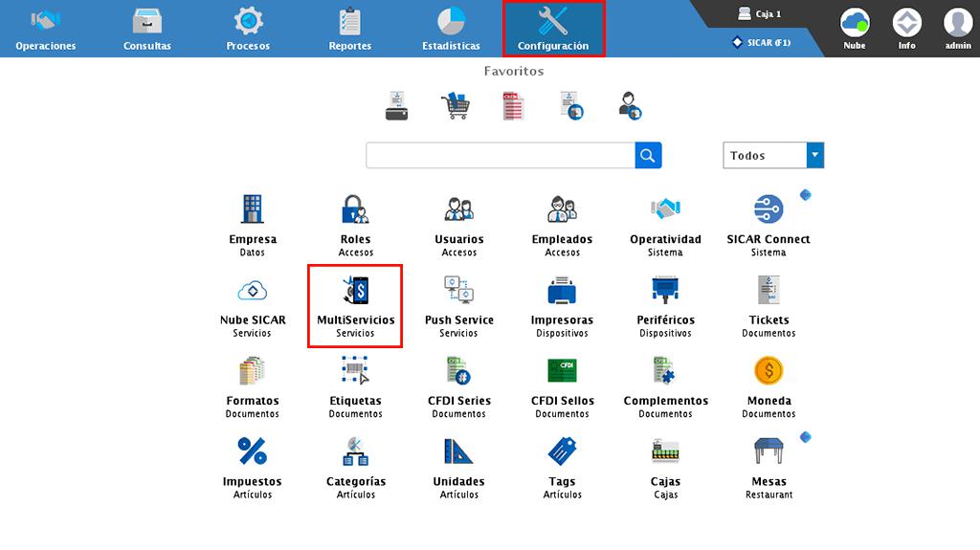Open the Procesos menu
Image resolution: width=980 pixels, height=550 pixels.
tap(248, 29)
